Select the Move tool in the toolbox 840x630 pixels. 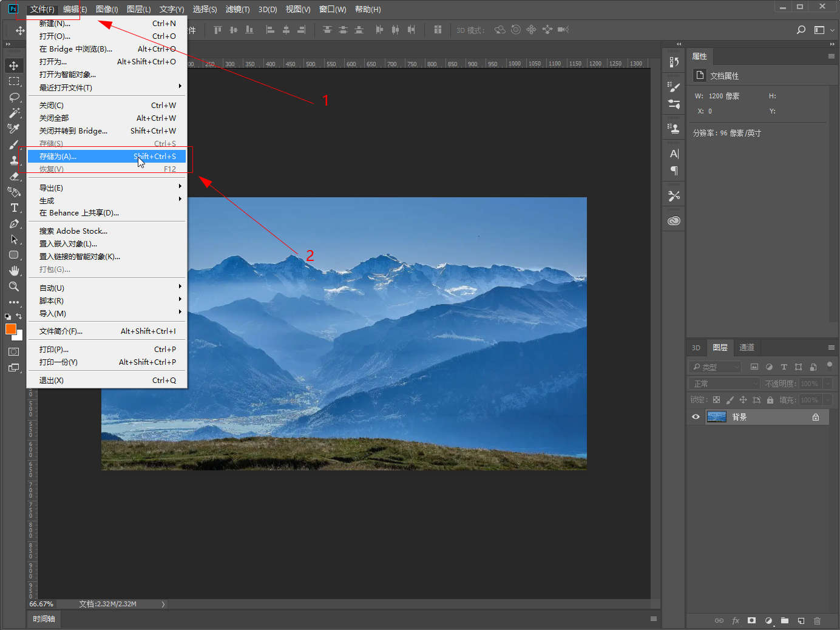pos(14,66)
